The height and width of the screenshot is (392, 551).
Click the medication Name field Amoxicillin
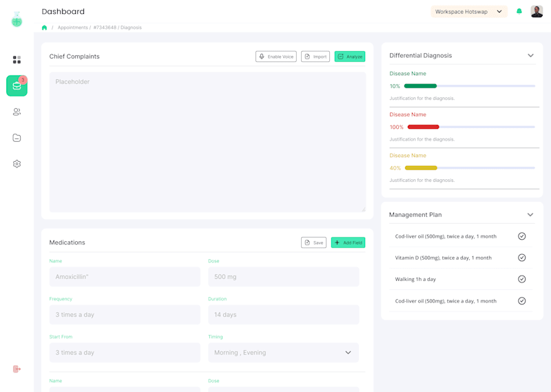click(125, 277)
